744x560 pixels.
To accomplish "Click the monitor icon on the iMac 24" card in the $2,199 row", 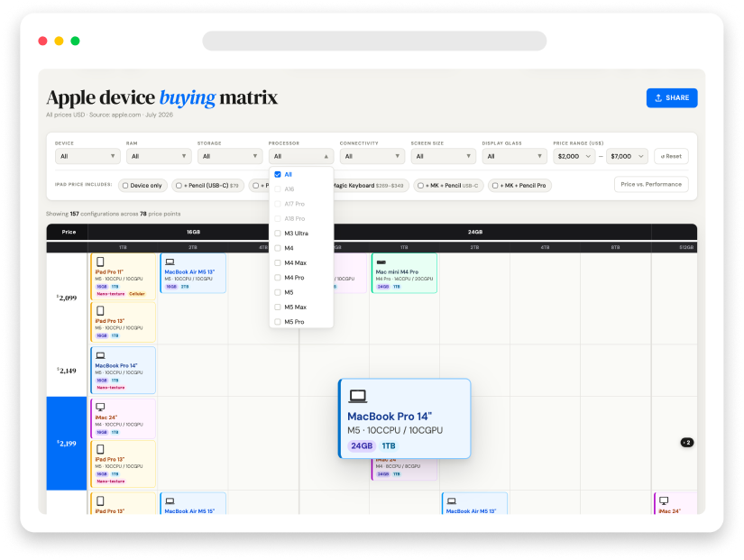I will (100, 408).
